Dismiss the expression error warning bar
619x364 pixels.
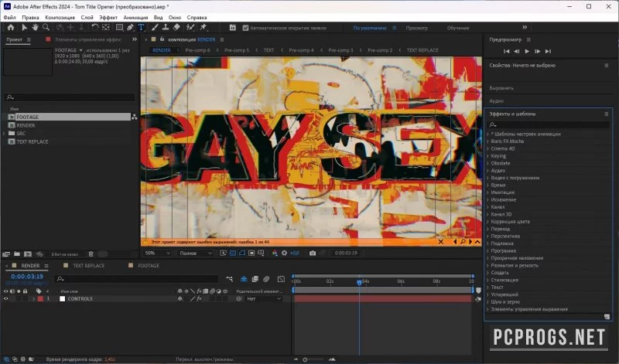coord(441,242)
